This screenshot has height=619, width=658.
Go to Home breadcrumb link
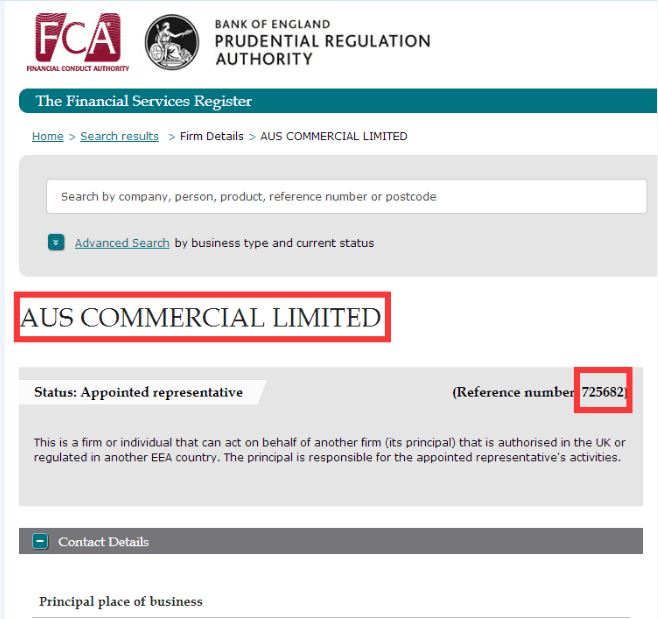[48, 136]
